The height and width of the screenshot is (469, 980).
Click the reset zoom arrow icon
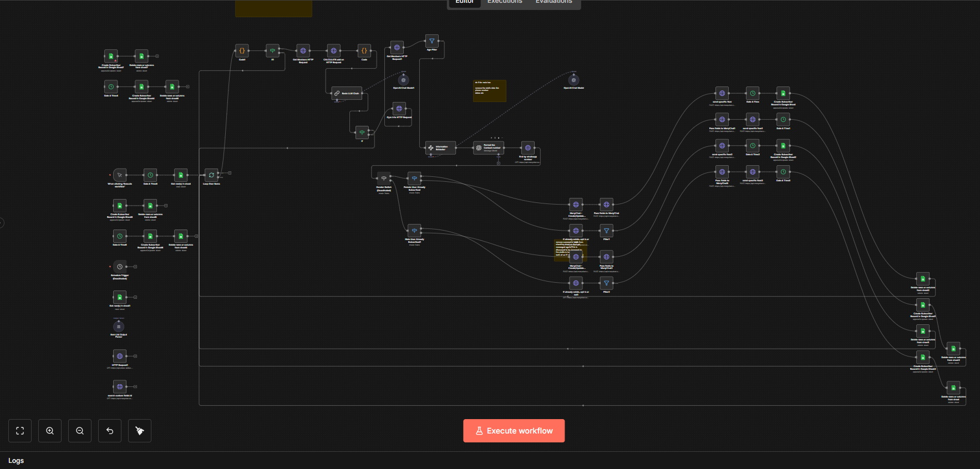pyautogui.click(x=110, y=431)
